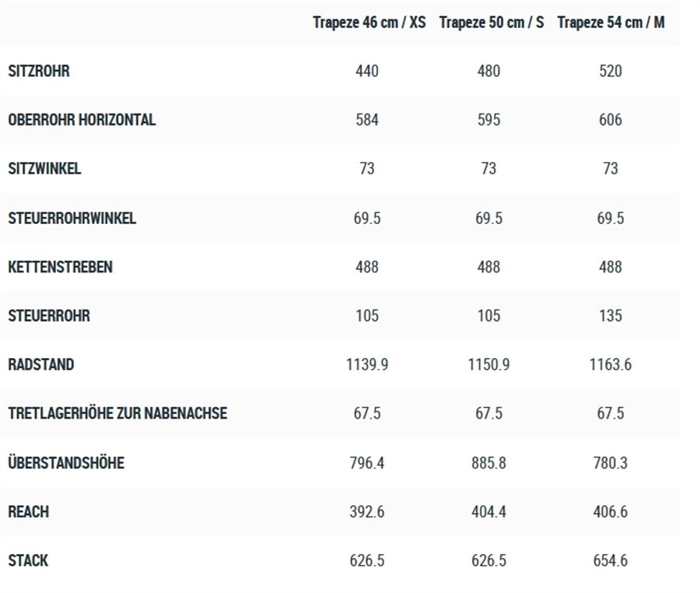Select the Trapeze 50 cm / S column header
Viewport: 700px width, 593px height.
click(x=492, y=23)
